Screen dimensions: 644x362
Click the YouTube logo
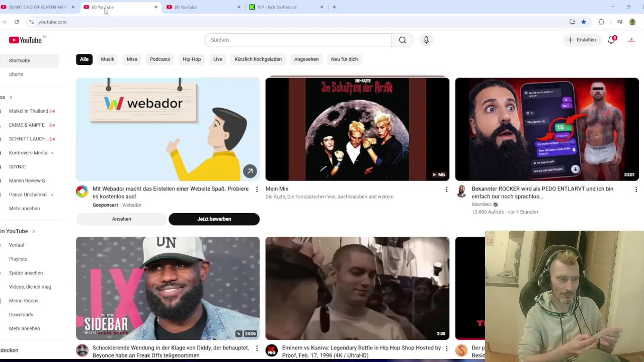pyautogui.click(x=25, y=40)
